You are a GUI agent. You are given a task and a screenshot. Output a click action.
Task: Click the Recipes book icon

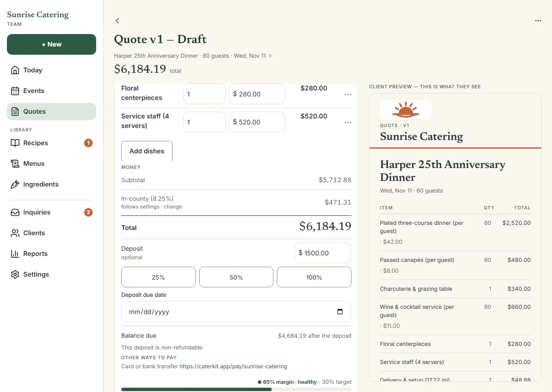(x=15, y=143)
